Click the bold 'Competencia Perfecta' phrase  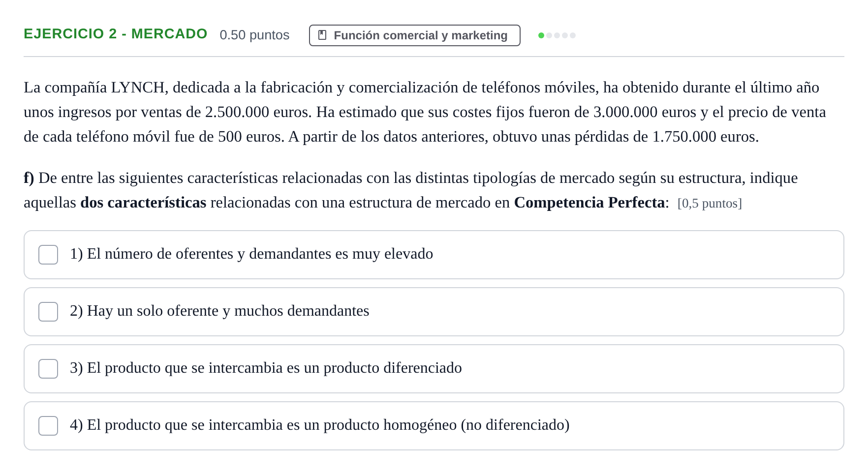point(589,203)
